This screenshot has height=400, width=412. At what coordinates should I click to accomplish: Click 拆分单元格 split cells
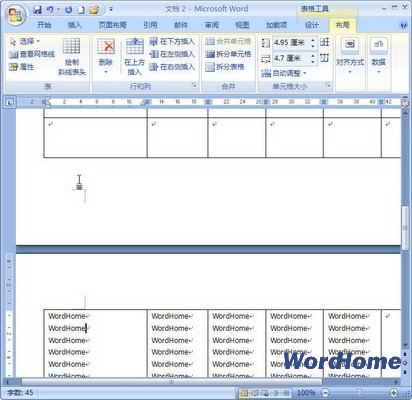point(228,54)
